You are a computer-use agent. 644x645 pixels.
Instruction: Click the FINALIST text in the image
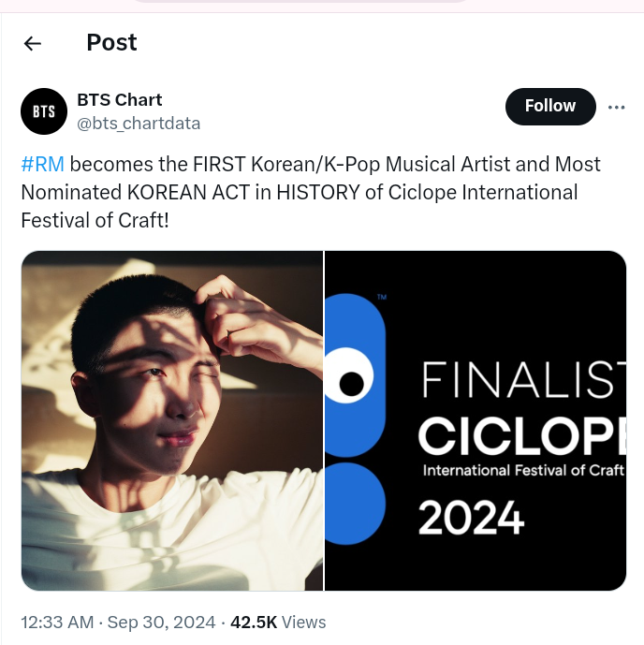(x=523, y=379)
